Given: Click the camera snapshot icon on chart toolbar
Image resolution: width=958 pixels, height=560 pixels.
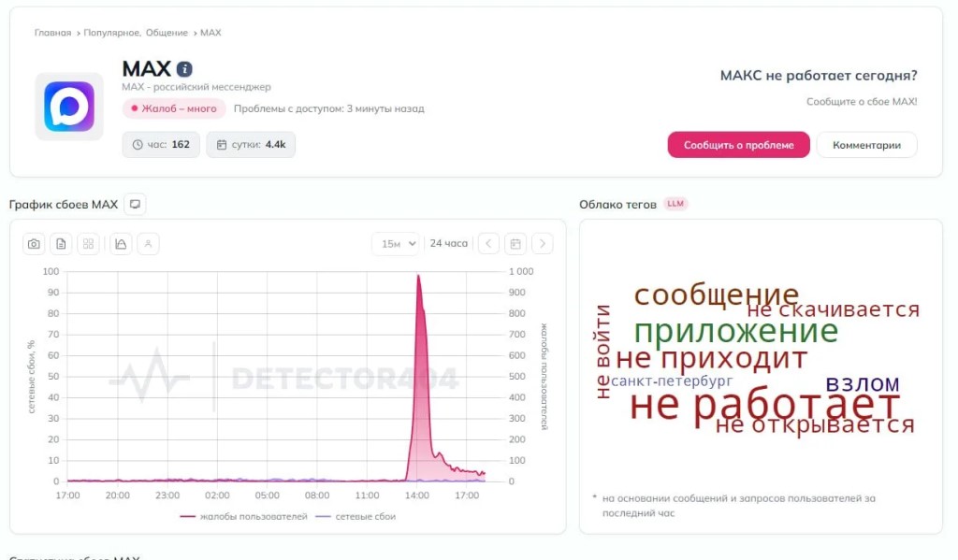Looking at the screenshot, I should click(x=34, y=244).
